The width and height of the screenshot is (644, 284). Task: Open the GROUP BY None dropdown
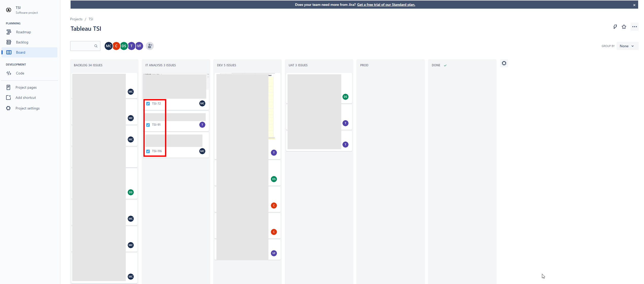[627, 46]
